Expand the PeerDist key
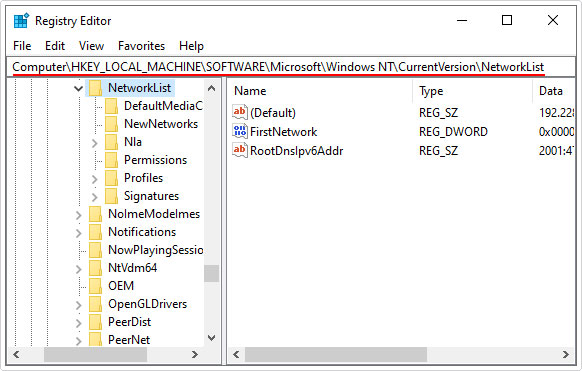 tap(79, 323)
